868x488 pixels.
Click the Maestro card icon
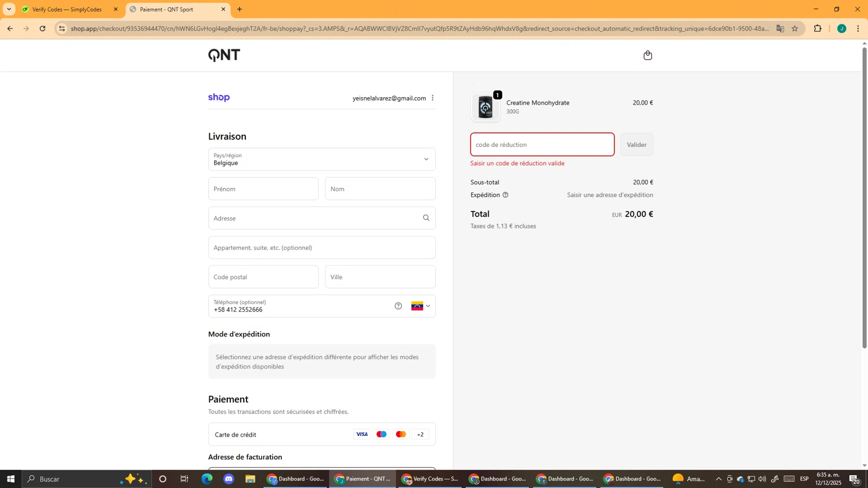click(381, 434)
